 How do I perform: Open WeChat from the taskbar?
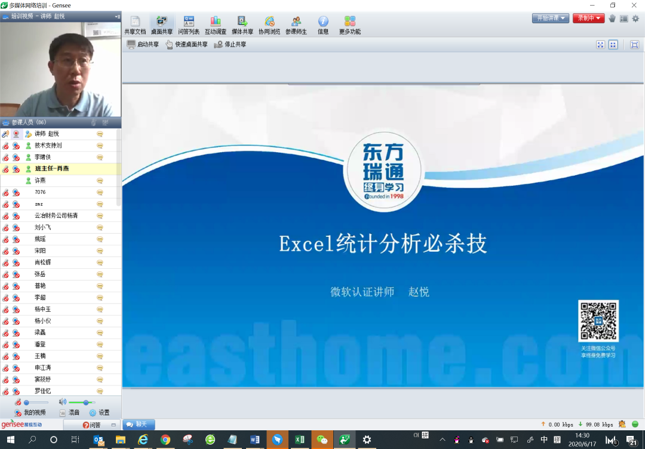coord(322,440)
